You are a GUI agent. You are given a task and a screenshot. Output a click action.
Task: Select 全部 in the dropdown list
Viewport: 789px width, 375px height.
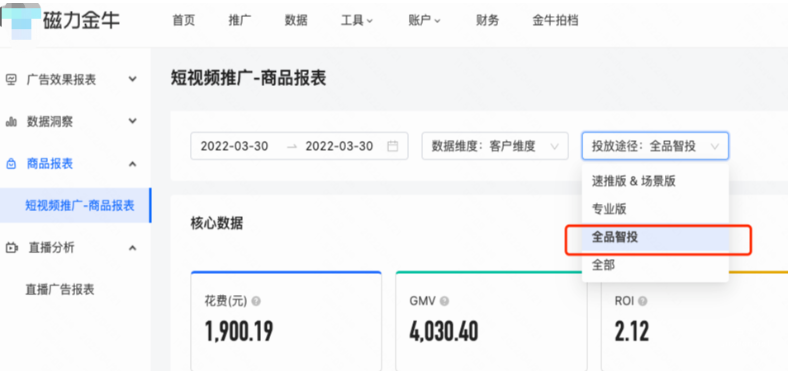pyautogui.click(x=655, y=265)
